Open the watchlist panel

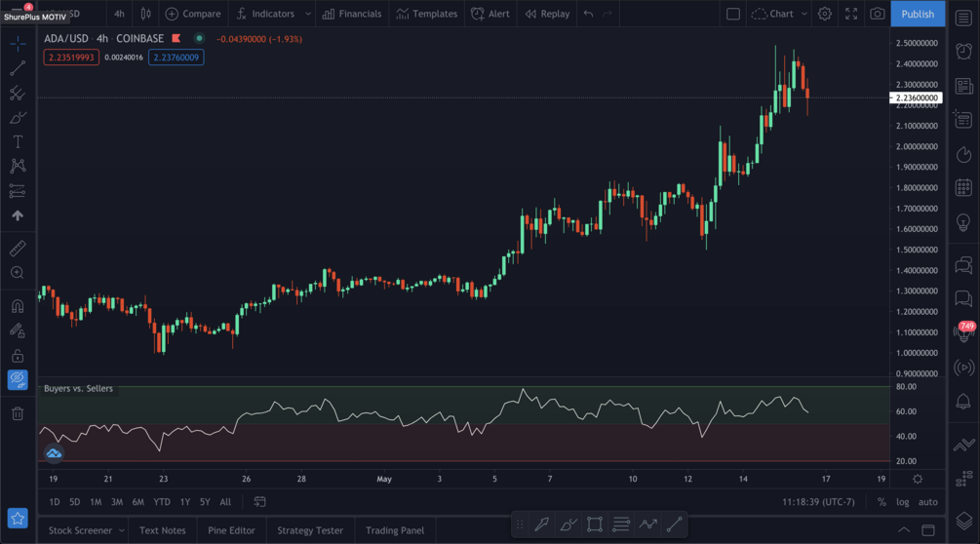tap(963, 19)
